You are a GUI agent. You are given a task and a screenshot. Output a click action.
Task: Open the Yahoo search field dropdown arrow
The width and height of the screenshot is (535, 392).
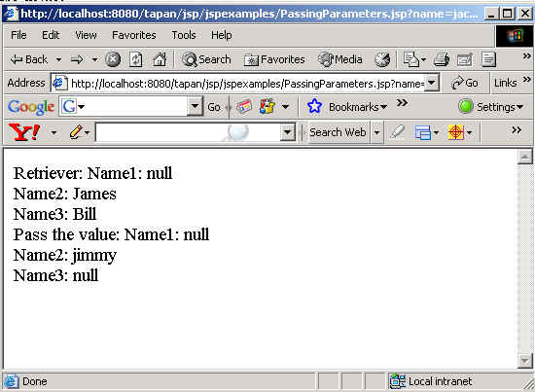click(287, 132)
